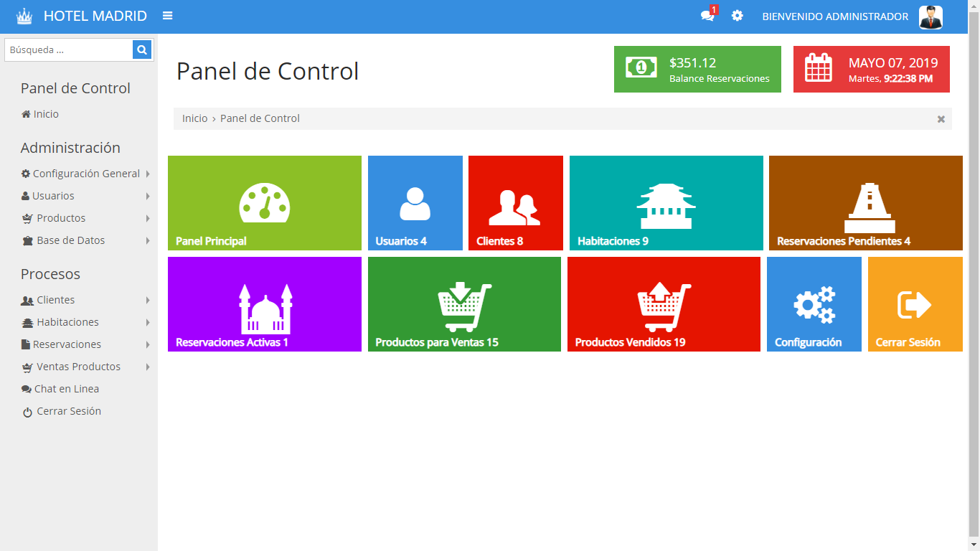Click the Habitaciones 9 pagoda tile
This screenshot has height=551, width=980.
pos(666,203)
